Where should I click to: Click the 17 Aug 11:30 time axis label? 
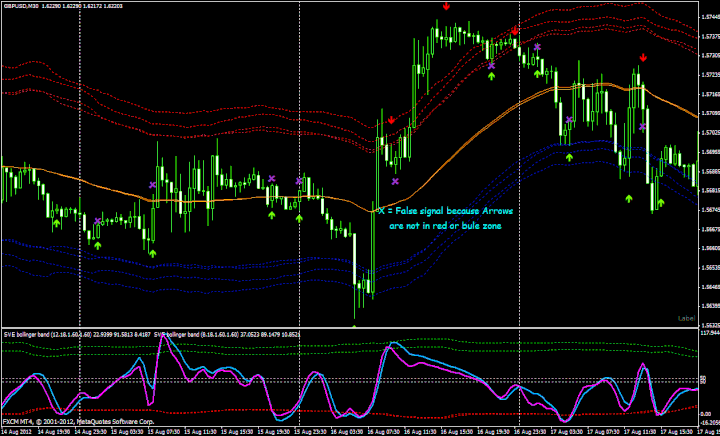[x=641, y=432]
